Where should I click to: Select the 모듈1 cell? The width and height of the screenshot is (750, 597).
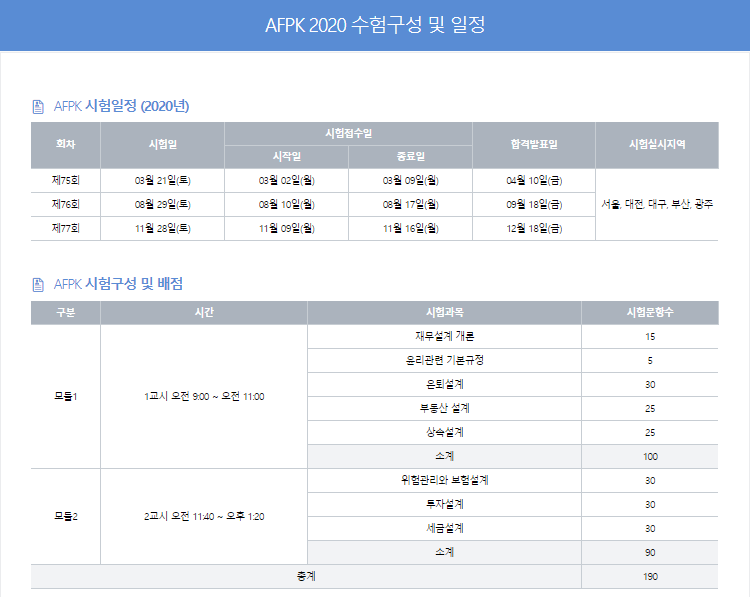point(66,396)
